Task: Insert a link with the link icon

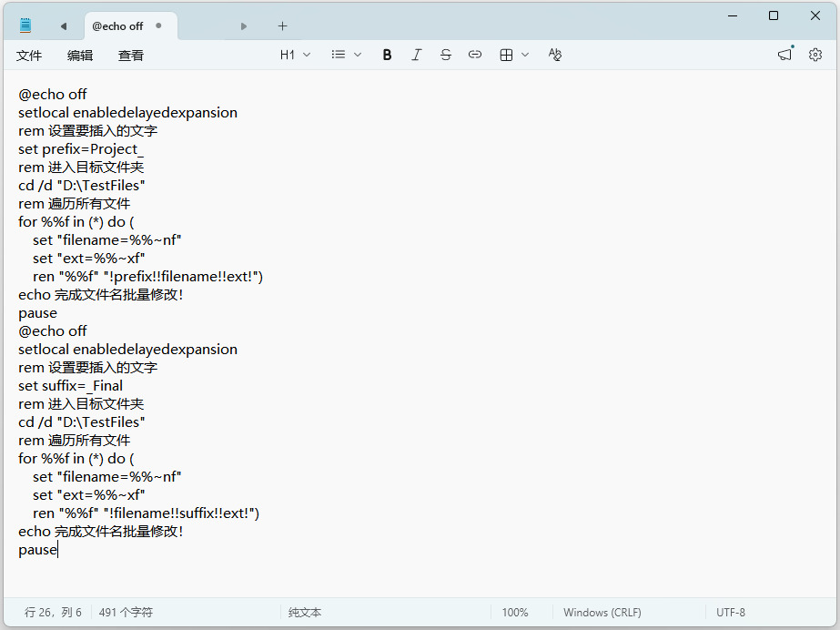Action: 475,55
